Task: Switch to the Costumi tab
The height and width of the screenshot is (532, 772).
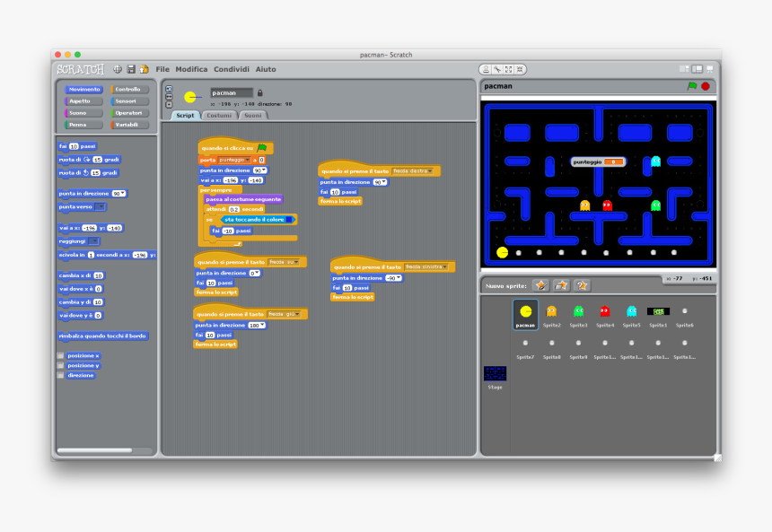Action: (219, 115)
